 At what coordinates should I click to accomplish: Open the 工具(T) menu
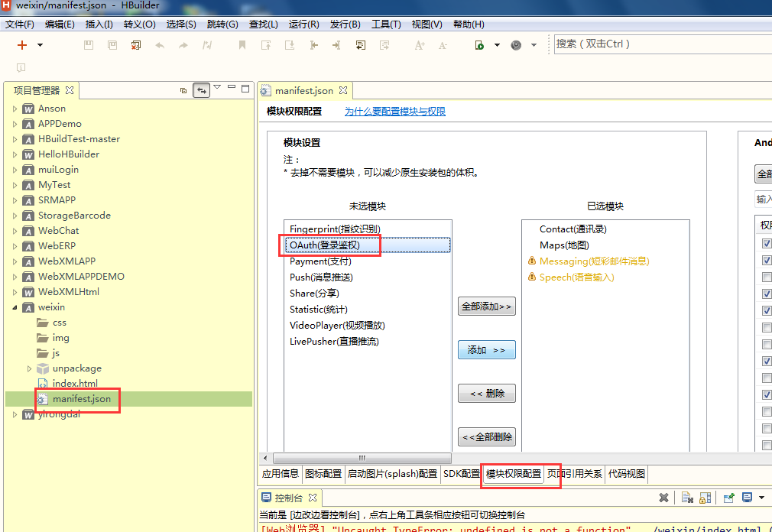click(386, 24)
